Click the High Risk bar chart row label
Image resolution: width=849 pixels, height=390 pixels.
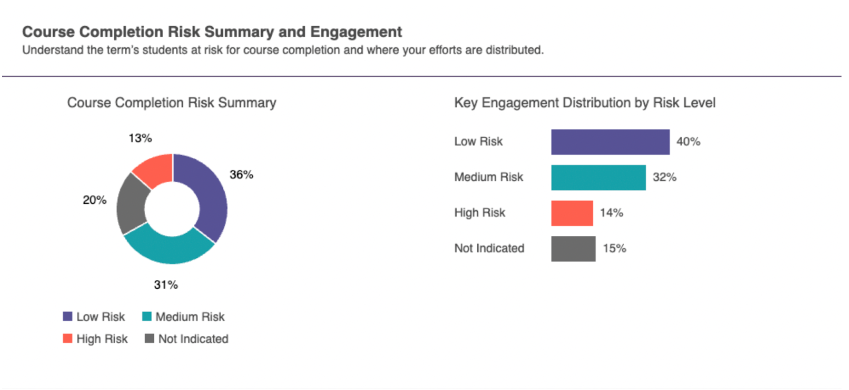[480, 213]
